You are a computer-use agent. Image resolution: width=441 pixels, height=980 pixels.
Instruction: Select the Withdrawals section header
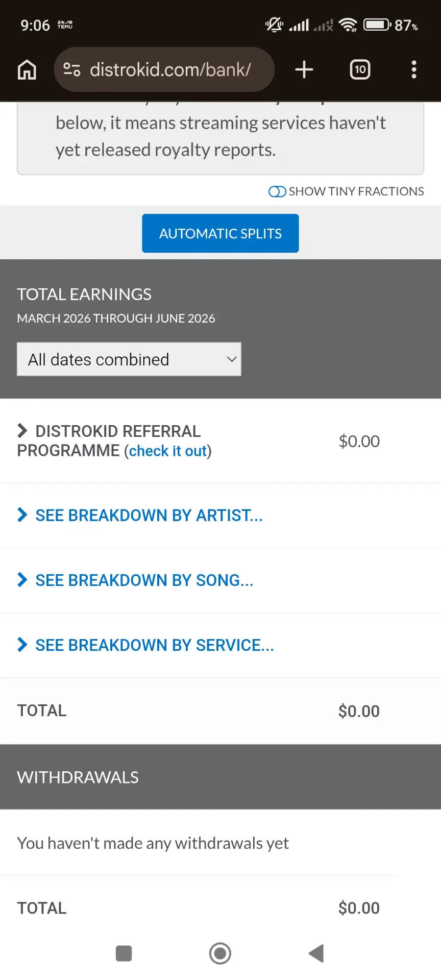(x=220, y=777)
